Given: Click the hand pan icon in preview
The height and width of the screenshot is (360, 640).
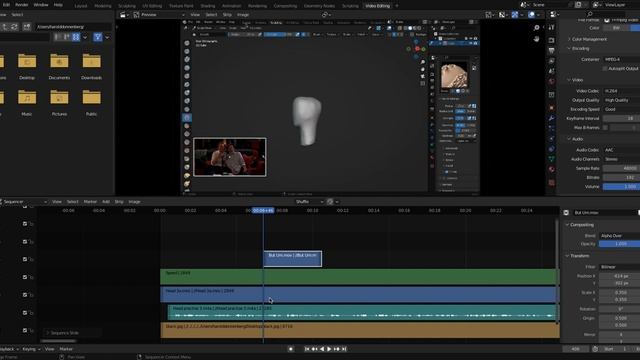Looking at the screenshot, I should (536, 39).
